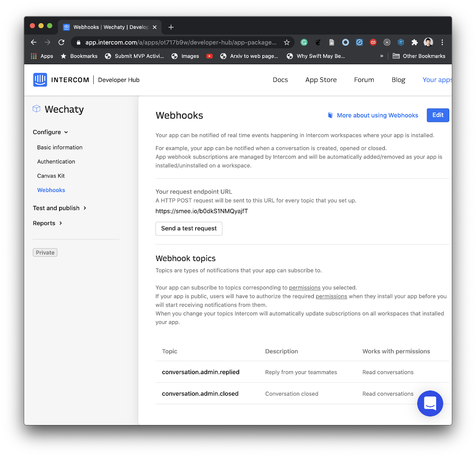Screen dimensions: 476x457
Task: Open the Grammarly extension
Action: pyautogui.click(x=304, y=42)
